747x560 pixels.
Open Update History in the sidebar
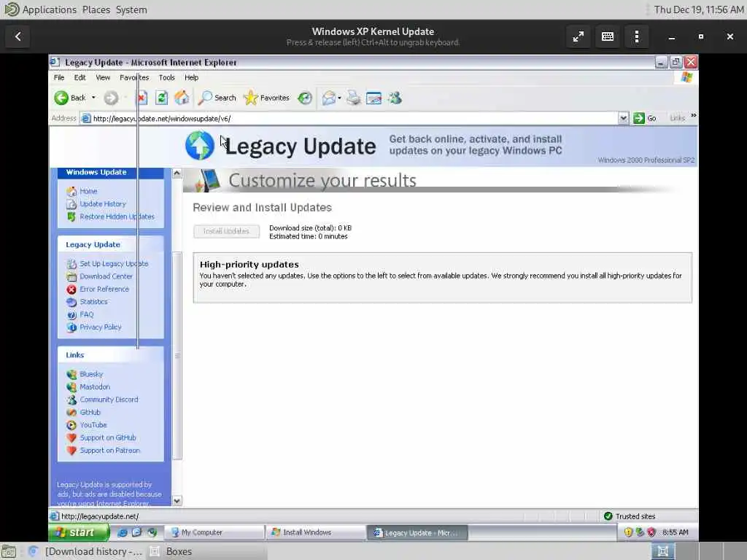pos(103,204)
